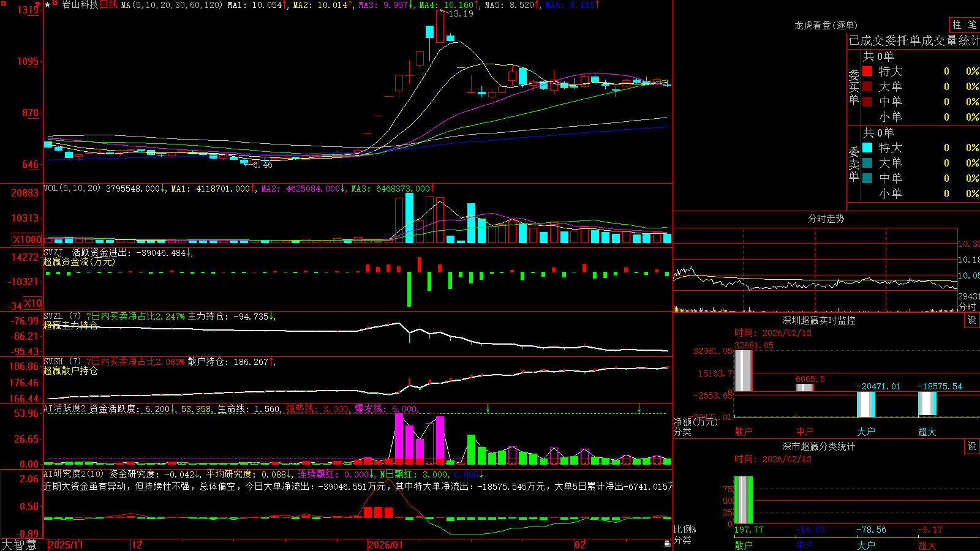This screenshot has width=980, height=551.
Task: Click the cyan 特大 sell-order swatch
Action: 867,148
